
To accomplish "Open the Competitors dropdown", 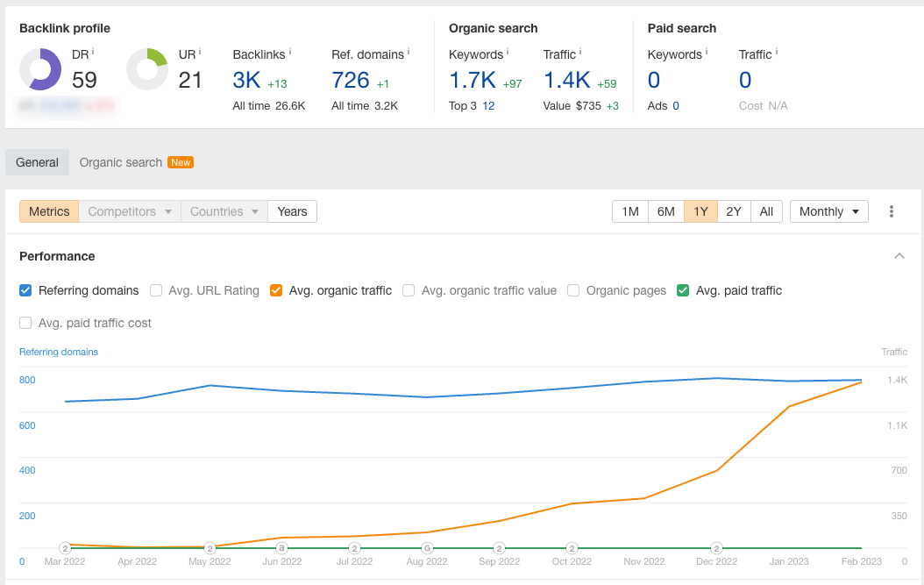I will coord(130,211).
